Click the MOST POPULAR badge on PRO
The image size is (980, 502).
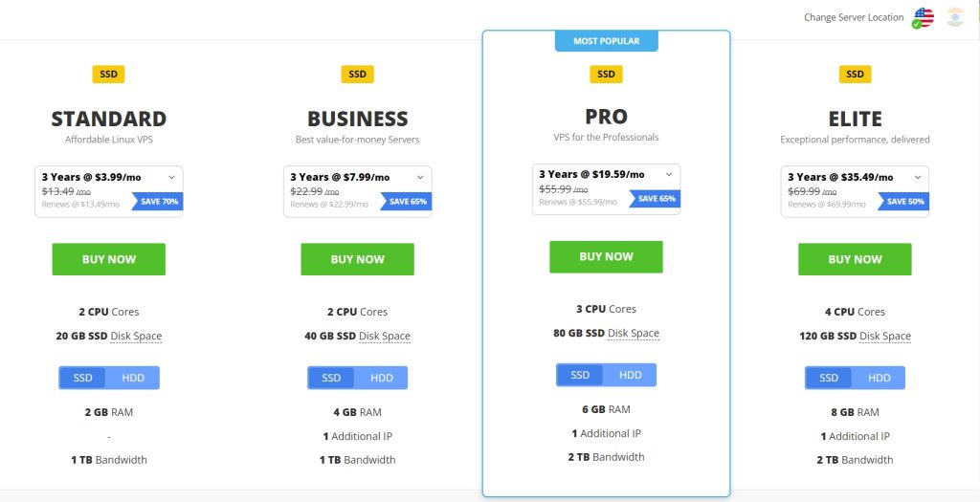point(606,41)
